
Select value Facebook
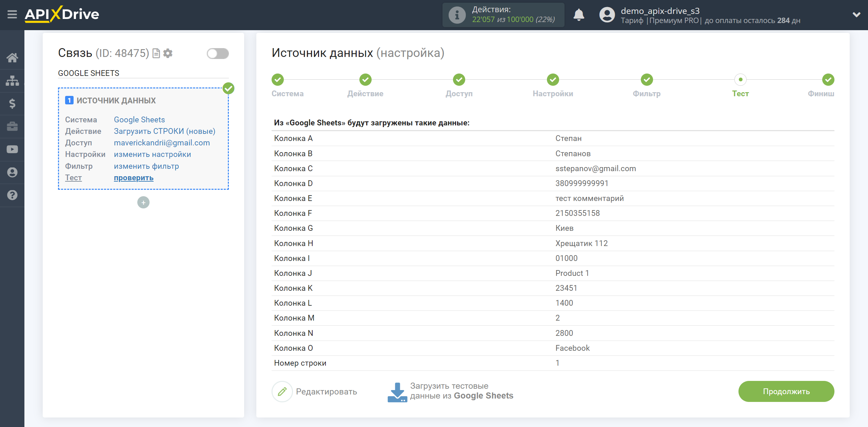(572, 348)
